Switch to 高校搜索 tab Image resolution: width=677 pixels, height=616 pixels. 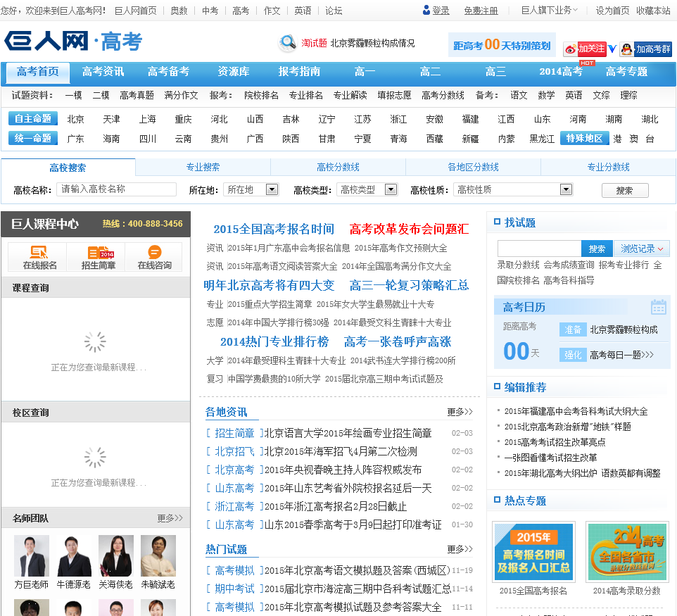[x=68, y=168]
